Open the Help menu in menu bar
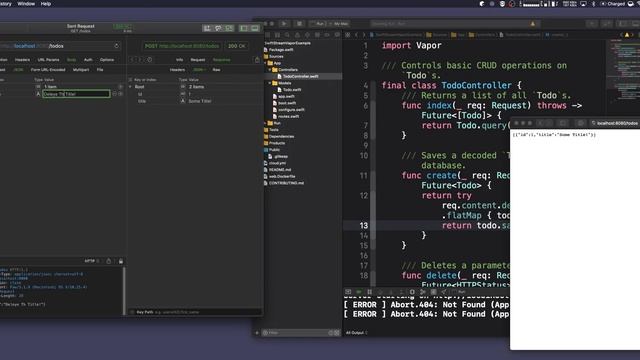640x360 pixels. 46,4
